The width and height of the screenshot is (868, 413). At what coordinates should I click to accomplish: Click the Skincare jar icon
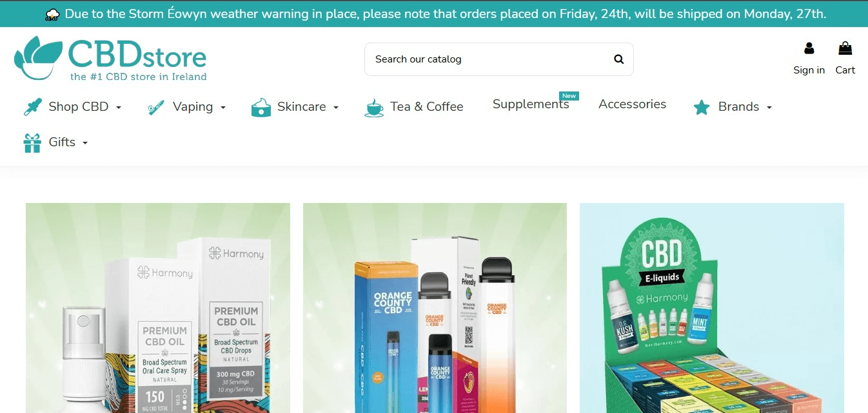pos(261,108)
